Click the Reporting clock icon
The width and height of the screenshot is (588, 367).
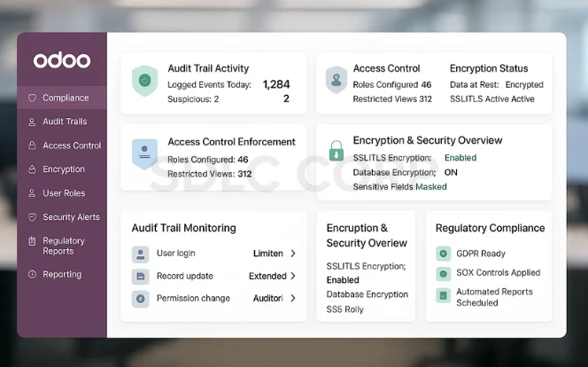click(32, 274)
